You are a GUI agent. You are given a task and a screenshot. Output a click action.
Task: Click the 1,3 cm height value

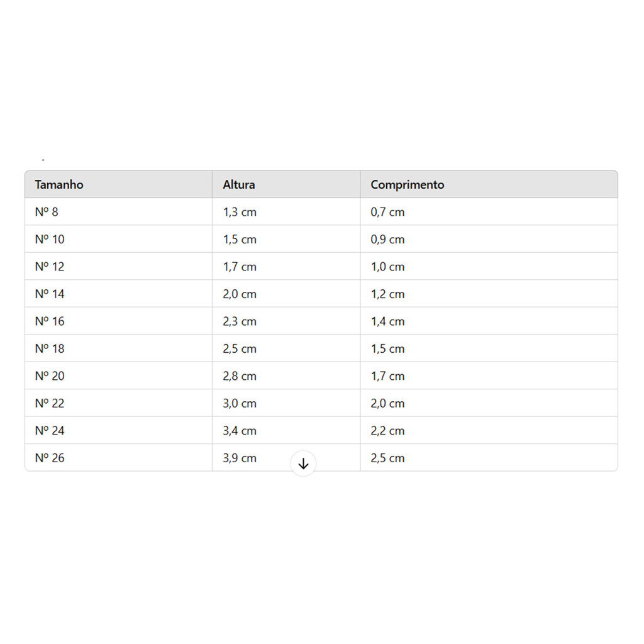240,213
